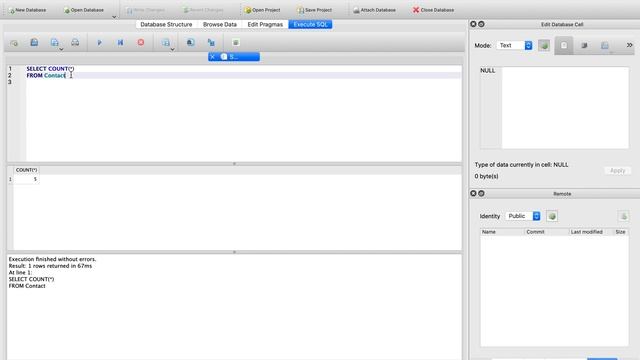The width and height of the screenshot is (640, 360).
Task: Float the Remote panel
Action: point(481,193)
